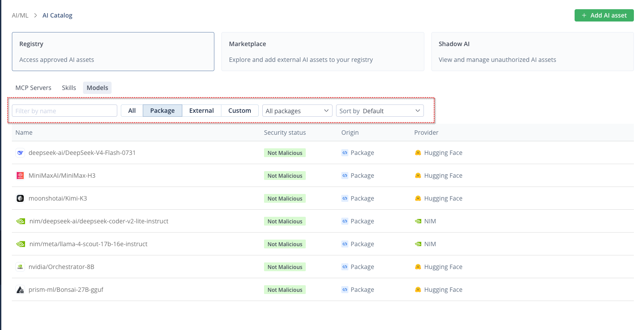Click Hugging Face emoji icon in MiniMax-H3 row
The image size is (644, 330).
pyautogui.click(x=418, y=176)
